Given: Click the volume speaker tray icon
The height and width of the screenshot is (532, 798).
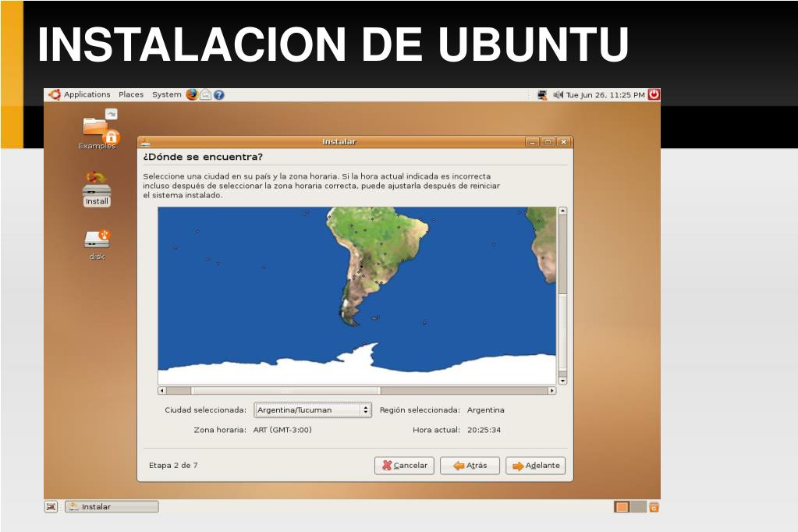Looking at the screenshot, I should 559,94.
